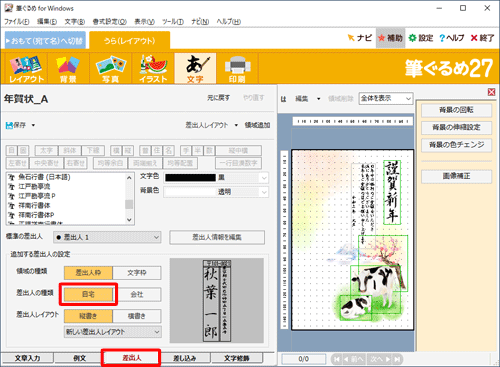Select the 文字 text tool
The image size is (500, 367).
click(195, 69)
